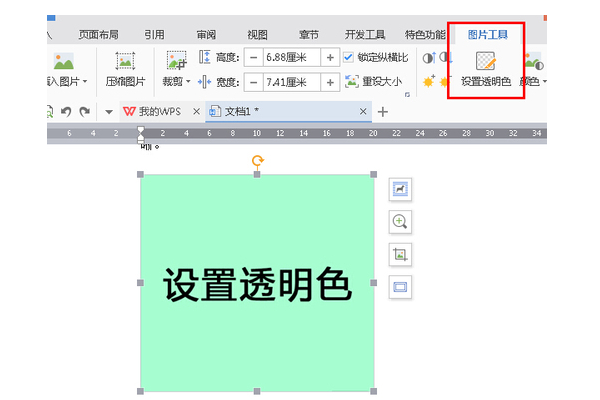The width and height of the screenshot is (600, 400).
Task: Switch to the 章节 ribbon tab
Action: click(x=309, y=35)
